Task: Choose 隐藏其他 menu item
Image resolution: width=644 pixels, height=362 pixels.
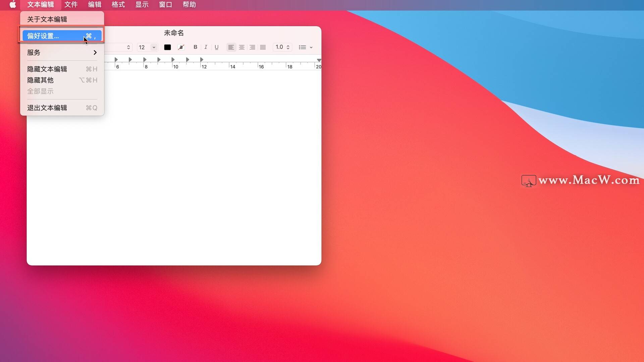Action: click(62, 80)
